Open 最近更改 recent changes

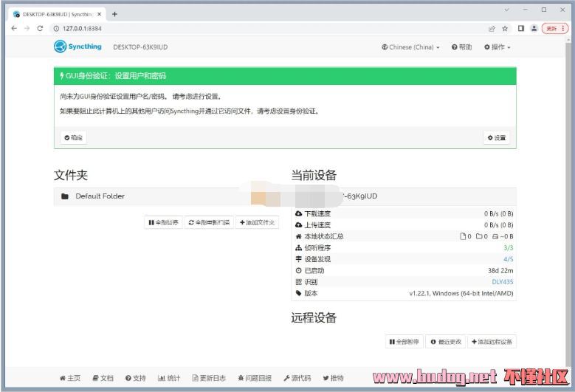446,341
